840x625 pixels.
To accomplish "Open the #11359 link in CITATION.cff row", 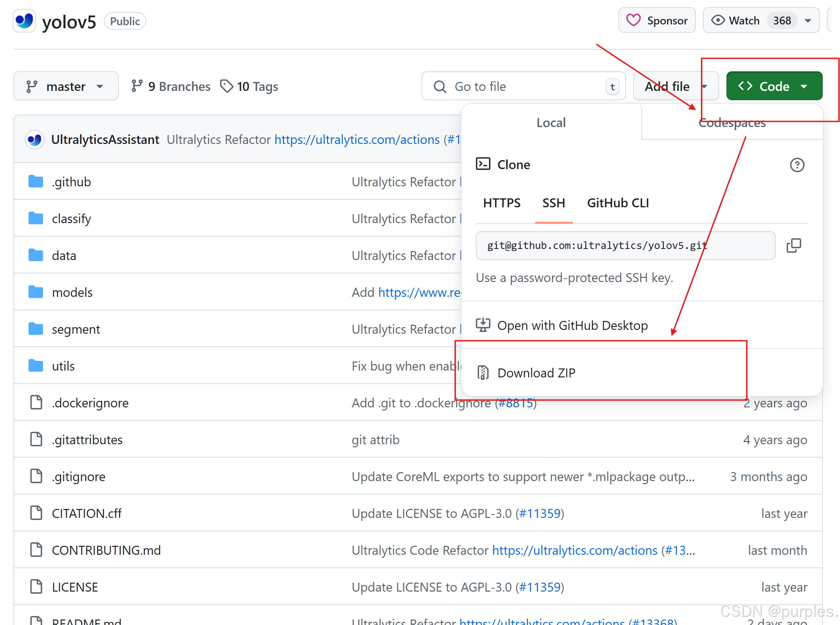I will [540, 513].
